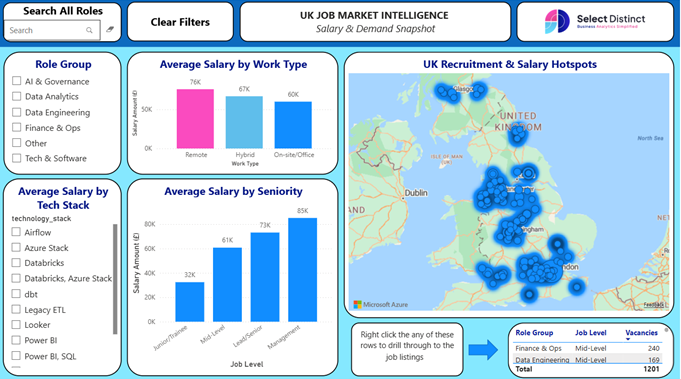Click the Lead/Senior 73K bar

pyautogui.click(x=265, y=277)
